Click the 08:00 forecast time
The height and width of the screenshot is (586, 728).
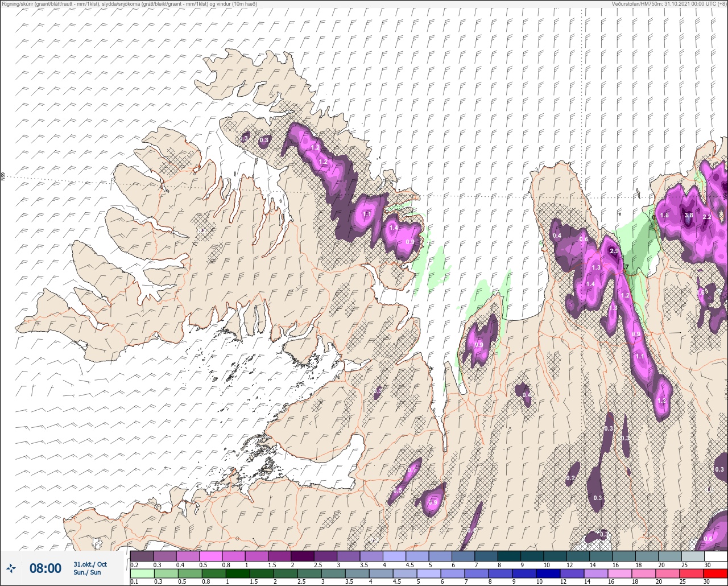45,568
